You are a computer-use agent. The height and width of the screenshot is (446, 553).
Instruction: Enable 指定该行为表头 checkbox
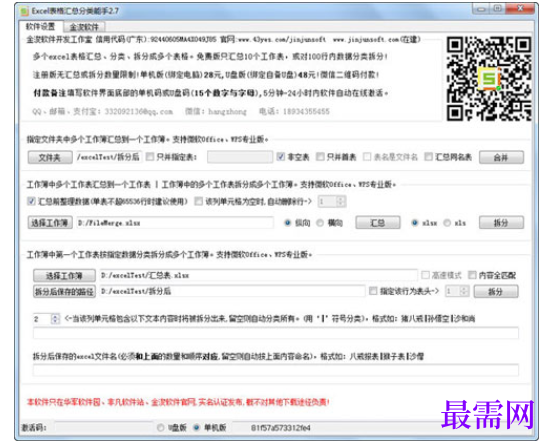point(373,291)
